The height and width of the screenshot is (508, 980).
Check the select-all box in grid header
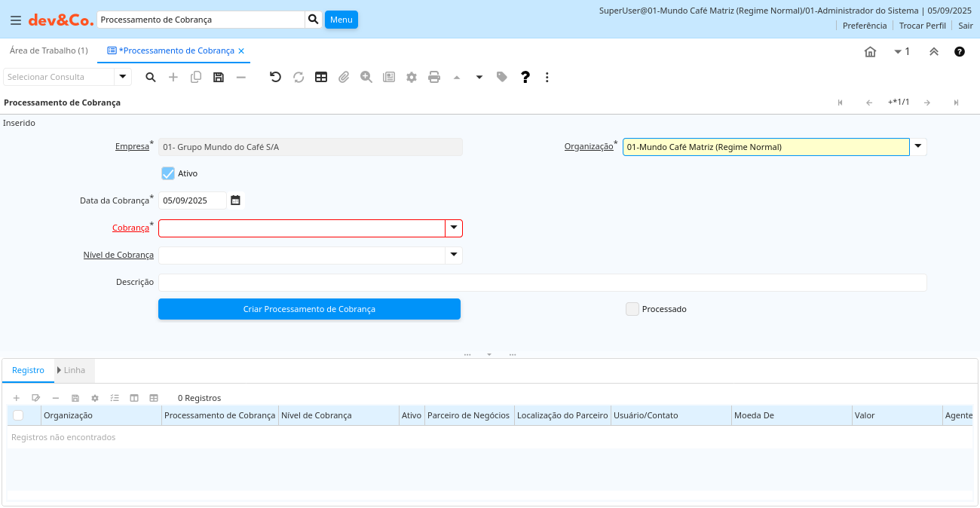pyautogui.click(x=18, y=415)
